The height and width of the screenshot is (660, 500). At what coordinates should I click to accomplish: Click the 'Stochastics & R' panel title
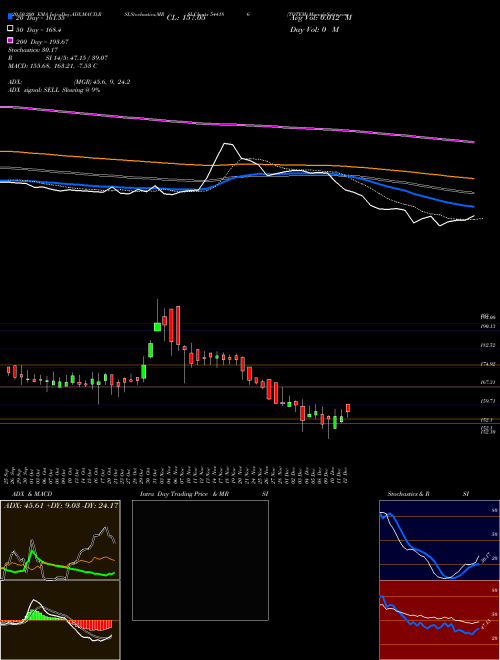tap(409, 494)
